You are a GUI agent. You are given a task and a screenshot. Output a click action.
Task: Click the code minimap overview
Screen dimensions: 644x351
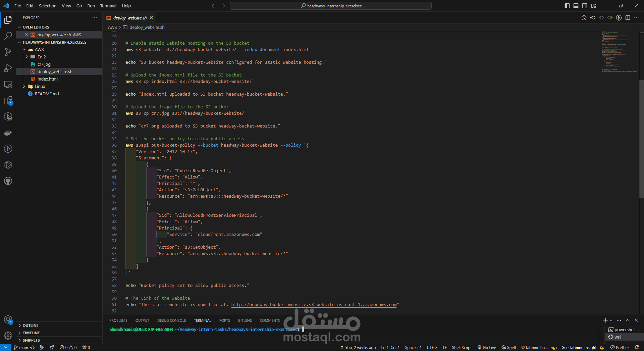click(x=619, y=51)
